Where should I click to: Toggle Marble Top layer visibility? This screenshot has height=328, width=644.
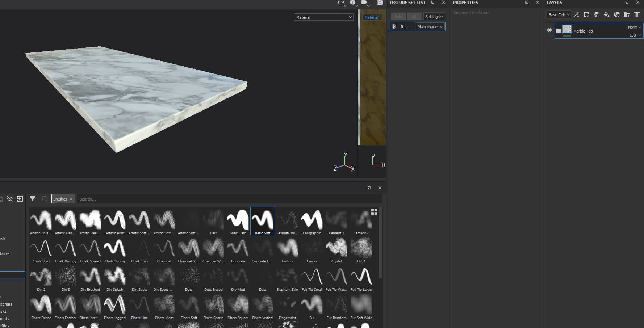click(x=549, y=30)
